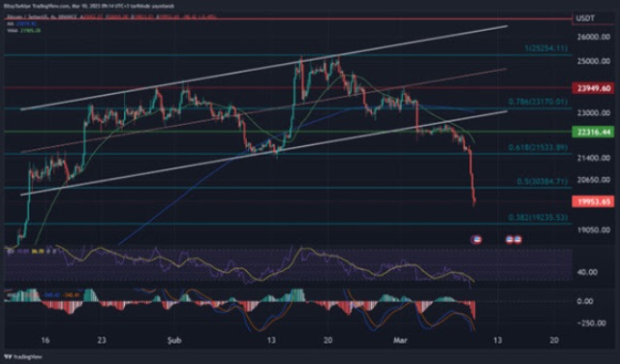Image resolution: width=620 pixels, height=364 pixels.
Task: Select the 0.382(19235.53) Fibonacci level
Action: 539,218
